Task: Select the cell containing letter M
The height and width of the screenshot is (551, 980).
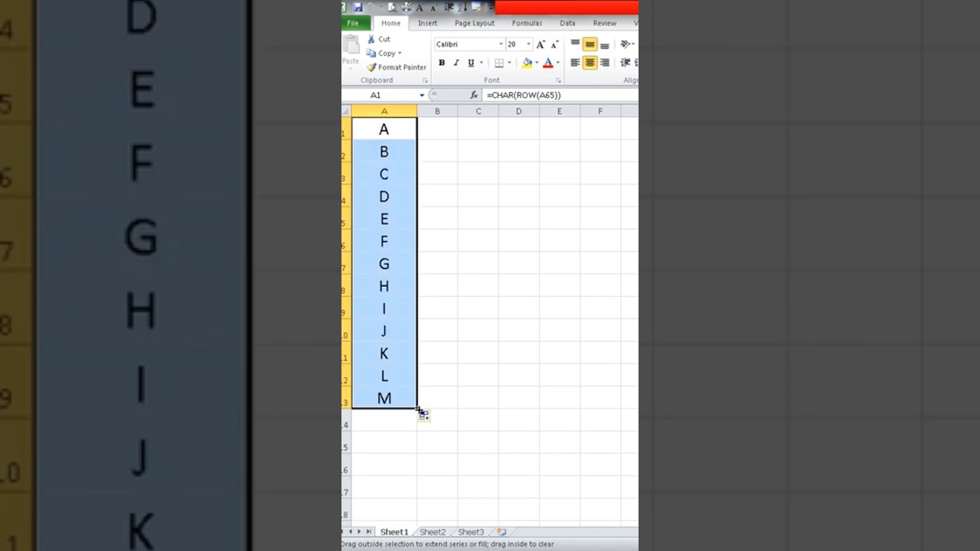Action: [384, 398]
